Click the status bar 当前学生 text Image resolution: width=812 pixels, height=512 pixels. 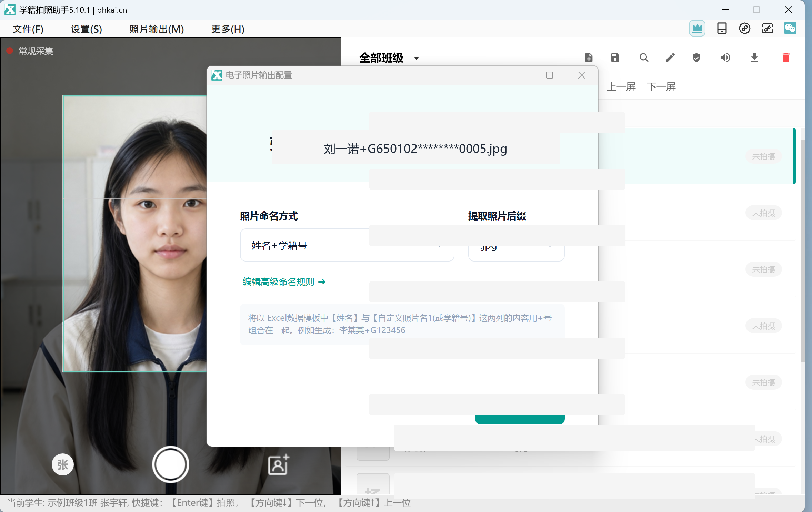(209, 503)
